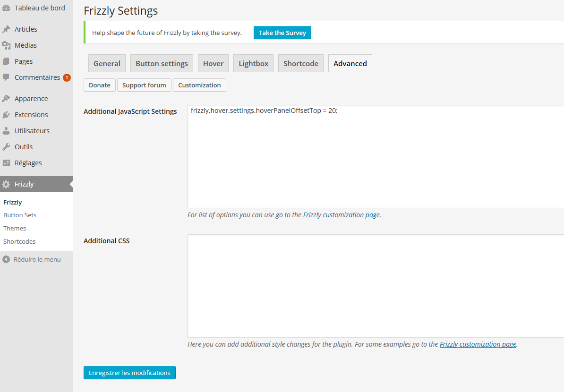Click the Apparence paintbrush icon
The width and height of the screenshot is (564, 392).
click(x=6, y=99)
